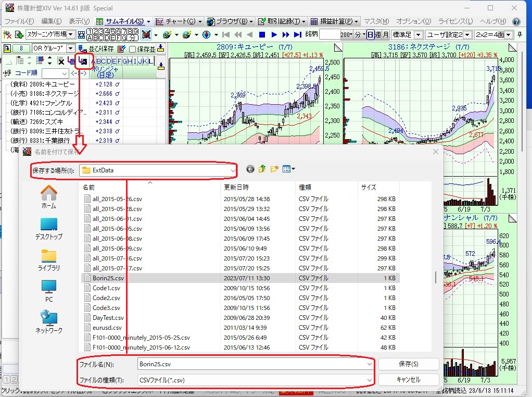Click the fast-forward playback button

[x=286, y=34]
